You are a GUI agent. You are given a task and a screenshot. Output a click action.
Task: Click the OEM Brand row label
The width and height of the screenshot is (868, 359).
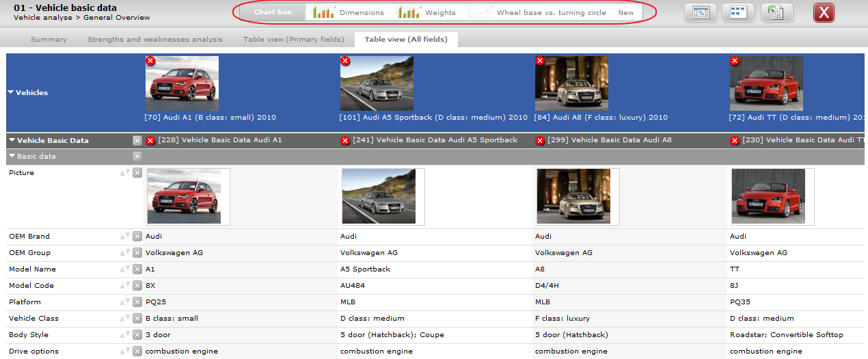29,237
